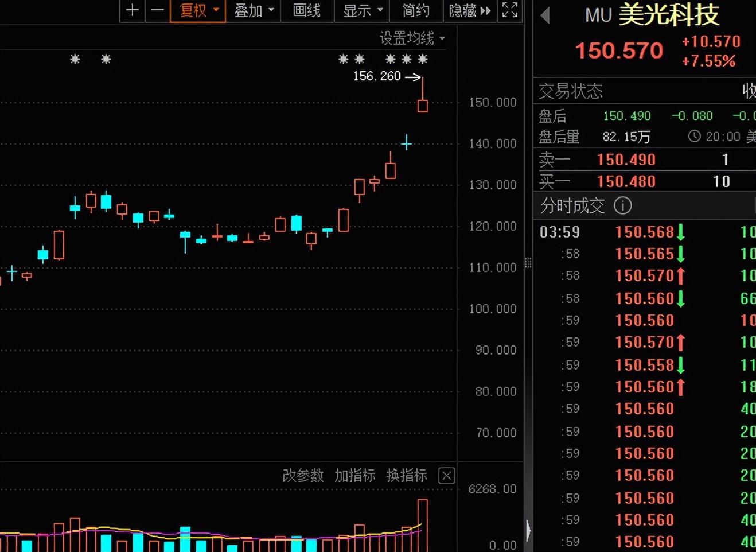Click 加指标 to add indicator
Image resolution: width=756 pixels, height=552 pixels.
[354, 475]
